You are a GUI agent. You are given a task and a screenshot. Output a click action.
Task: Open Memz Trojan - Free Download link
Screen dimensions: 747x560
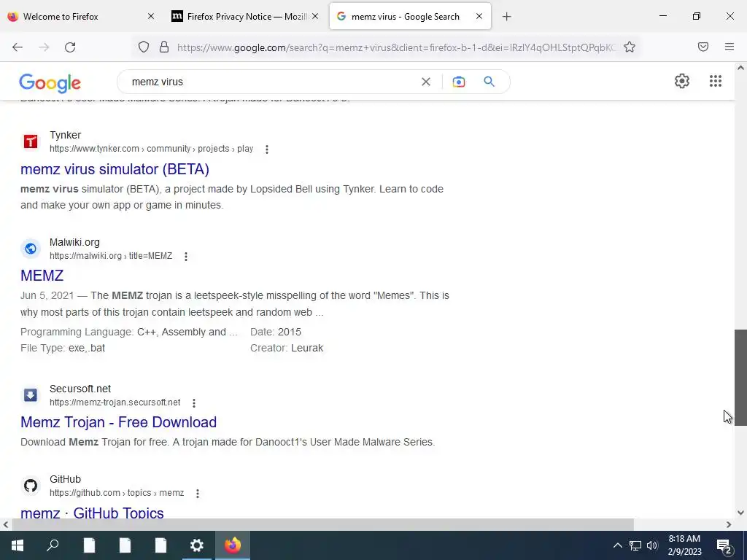pos(119,422)
